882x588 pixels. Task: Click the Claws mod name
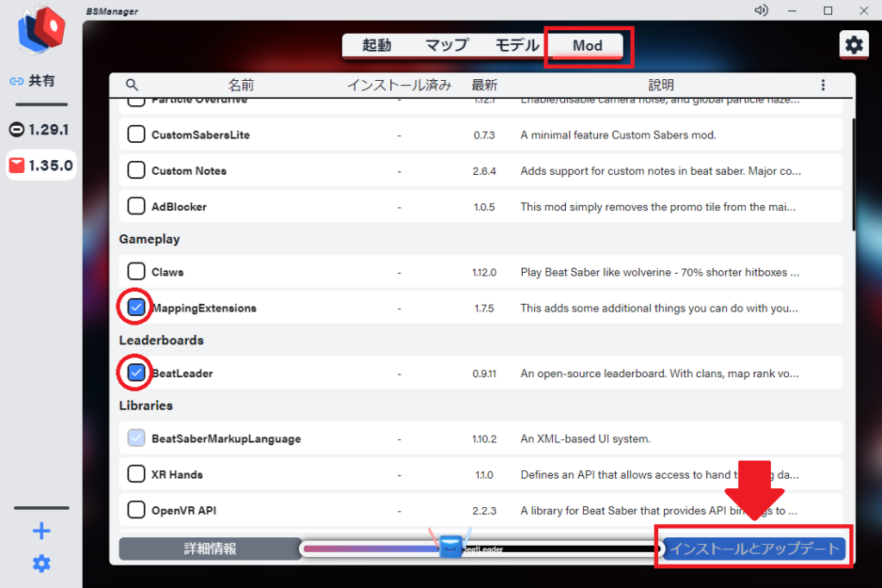[x=168, y=272]
